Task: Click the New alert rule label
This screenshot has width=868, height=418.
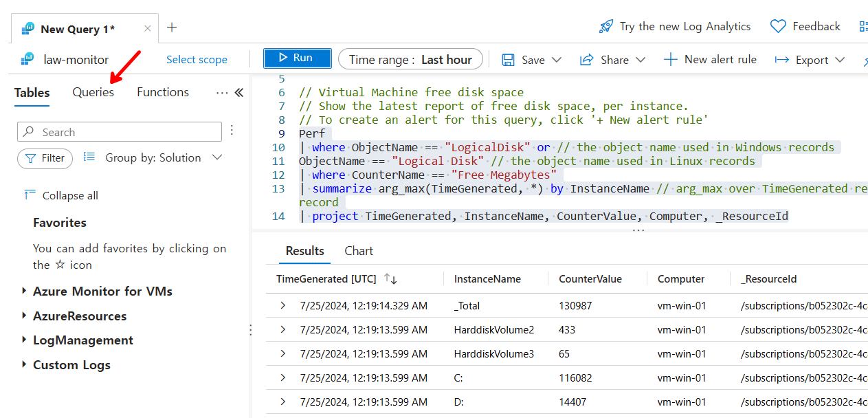Action: tap(720, 60)
